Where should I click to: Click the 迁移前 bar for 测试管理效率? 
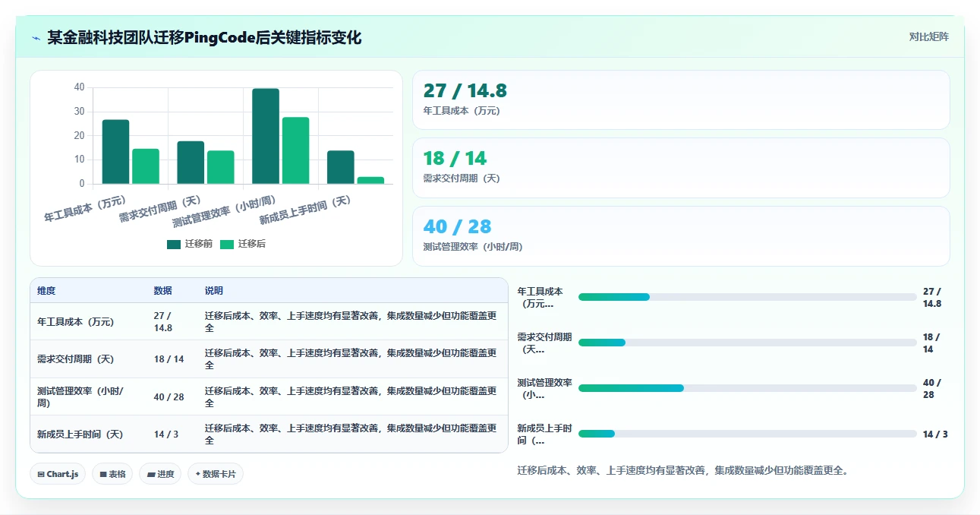(266, 136)
